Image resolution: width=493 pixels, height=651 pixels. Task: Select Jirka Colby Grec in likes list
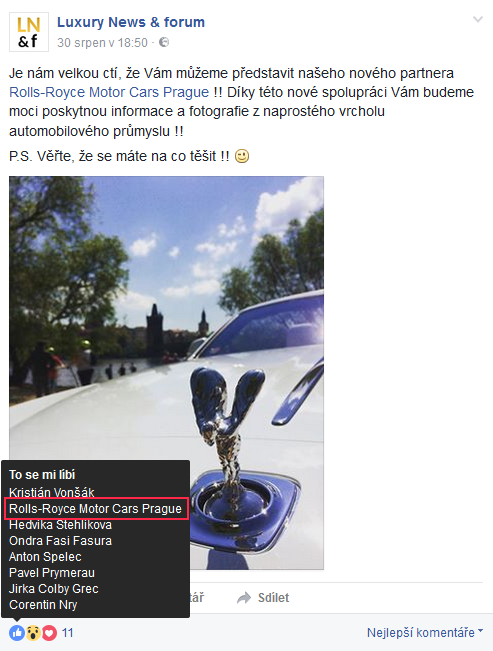[54, 589]
